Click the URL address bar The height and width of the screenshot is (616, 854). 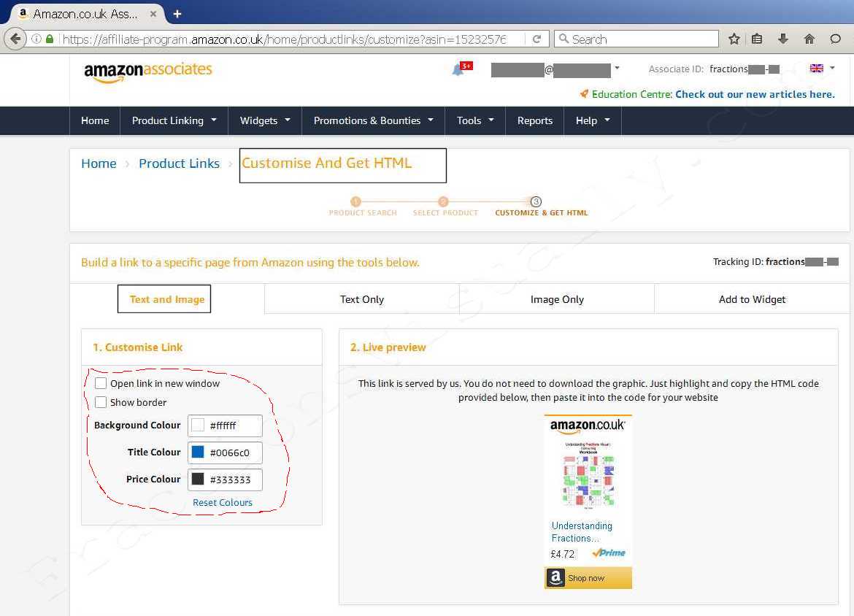[285, 39]
